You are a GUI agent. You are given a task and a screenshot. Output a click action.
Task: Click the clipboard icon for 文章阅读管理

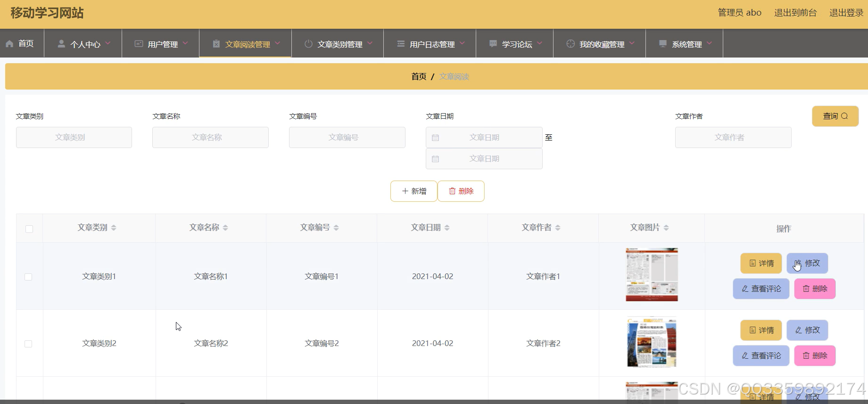point(216,44)
